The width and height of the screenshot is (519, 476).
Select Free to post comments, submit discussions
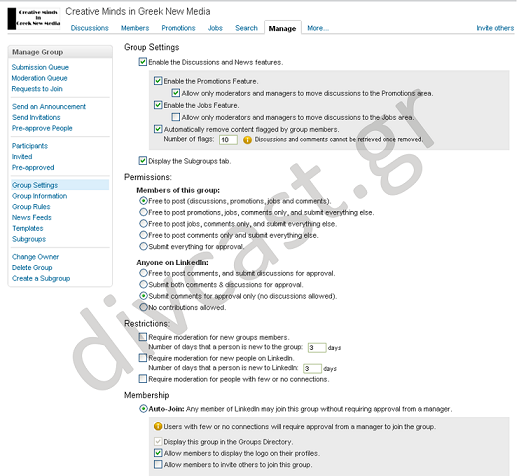click(x=143, y=273)
